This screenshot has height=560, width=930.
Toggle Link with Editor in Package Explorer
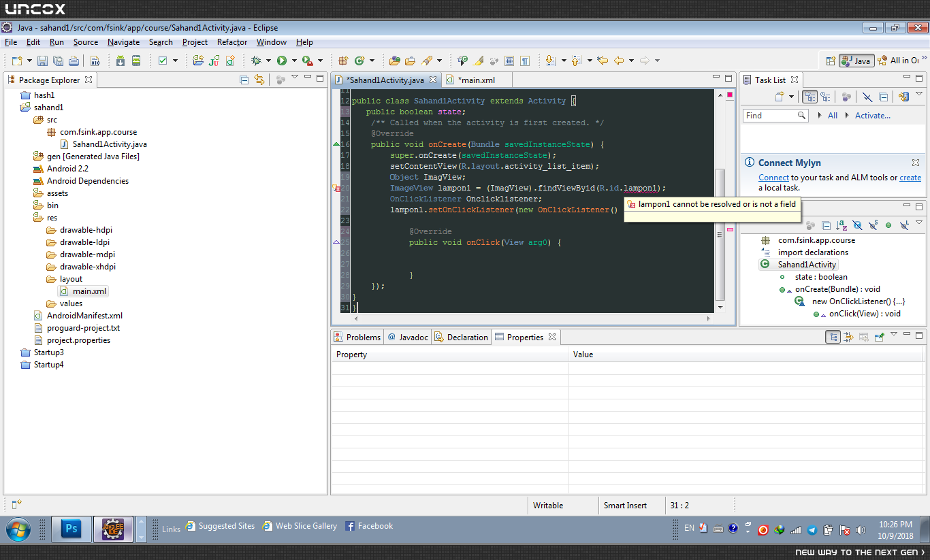pyautogui.click(x=259, y=80)
